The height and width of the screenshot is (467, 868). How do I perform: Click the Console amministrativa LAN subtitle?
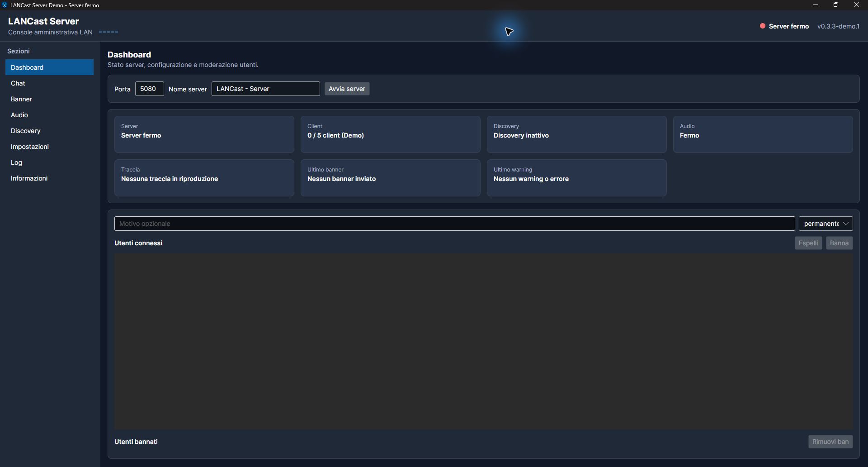tap(50, 32)
